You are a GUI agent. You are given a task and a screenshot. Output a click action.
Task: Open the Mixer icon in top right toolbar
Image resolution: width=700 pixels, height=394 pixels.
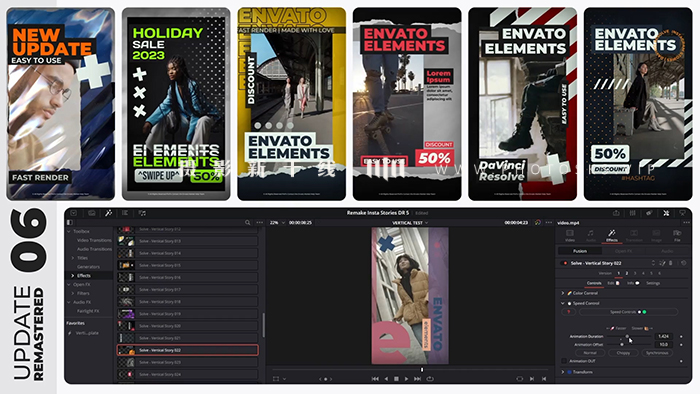[x=633, y=213]
